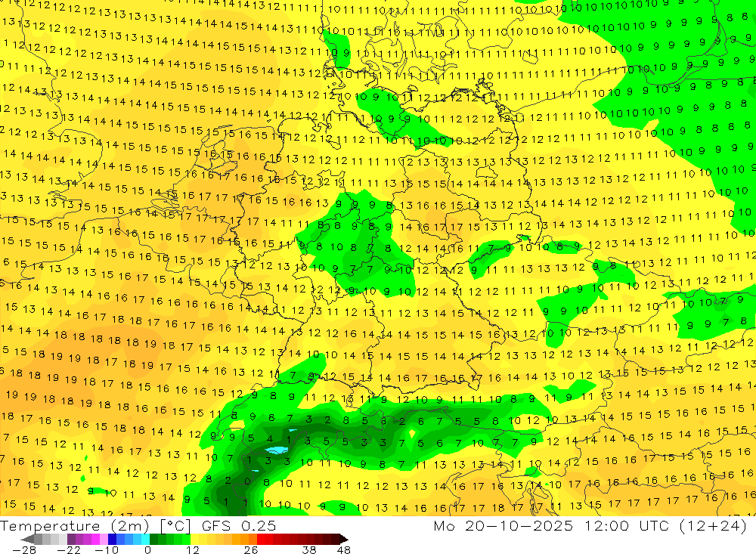The height and width of the screenshot is (554, 756).
Task: Click the '12' legend scale label
Action: (x=192, y=549)
